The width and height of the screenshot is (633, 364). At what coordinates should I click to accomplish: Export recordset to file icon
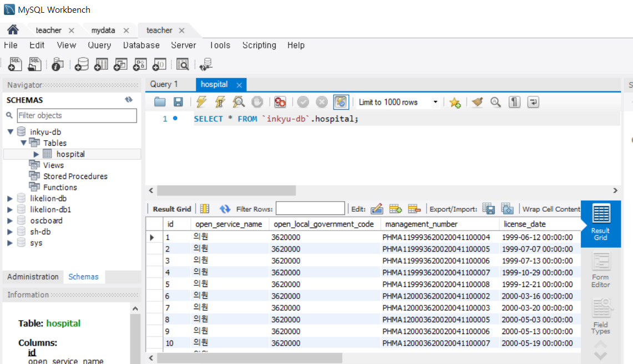pos(488,209)
